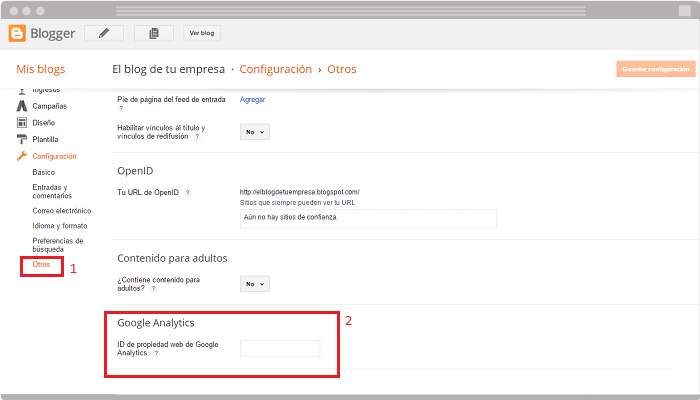Open the posts list icon button

click(153, 33)
